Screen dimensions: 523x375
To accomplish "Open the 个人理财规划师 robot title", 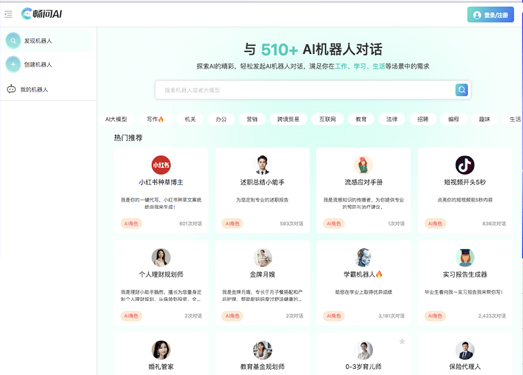I will coord(161,274).
